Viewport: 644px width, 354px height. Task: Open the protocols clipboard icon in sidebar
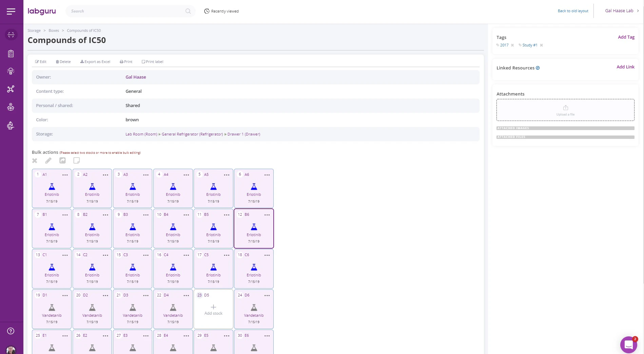point(11,53)
